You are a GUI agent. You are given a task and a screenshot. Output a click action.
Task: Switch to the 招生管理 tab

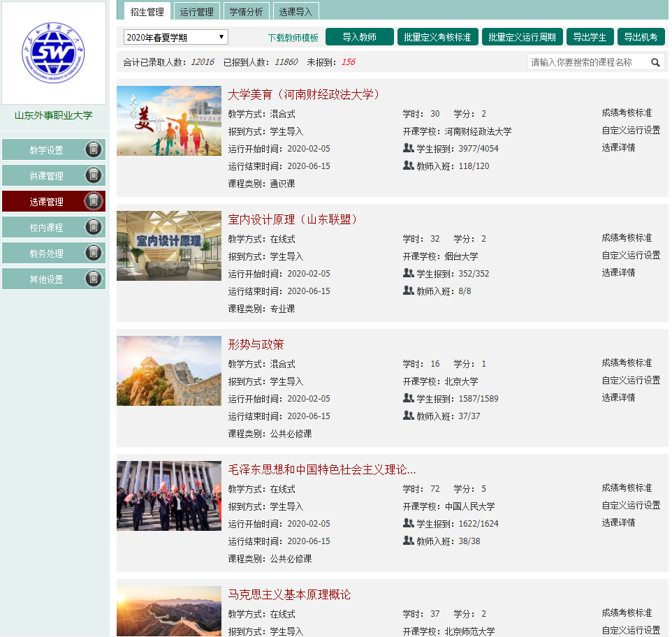tap(147, 12)
